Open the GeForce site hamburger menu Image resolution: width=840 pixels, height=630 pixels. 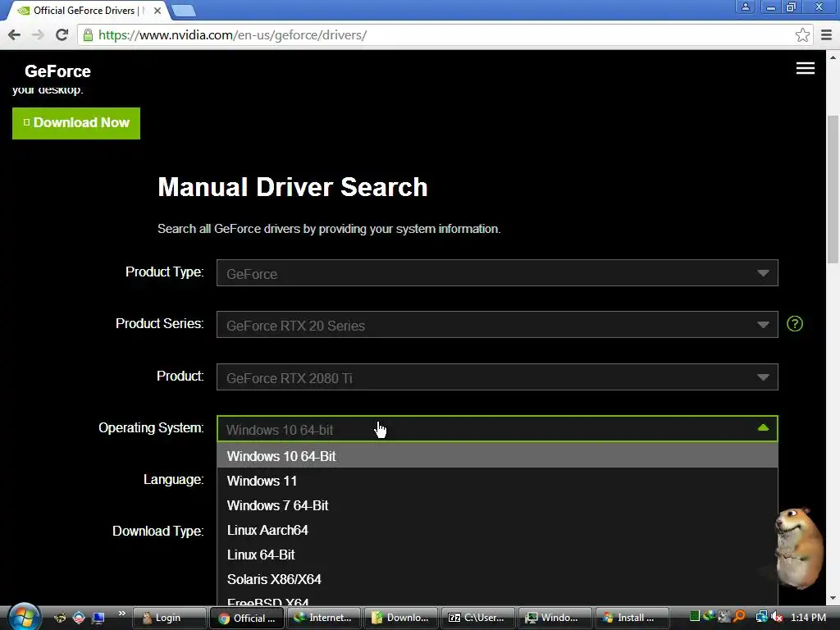[806, 68]
